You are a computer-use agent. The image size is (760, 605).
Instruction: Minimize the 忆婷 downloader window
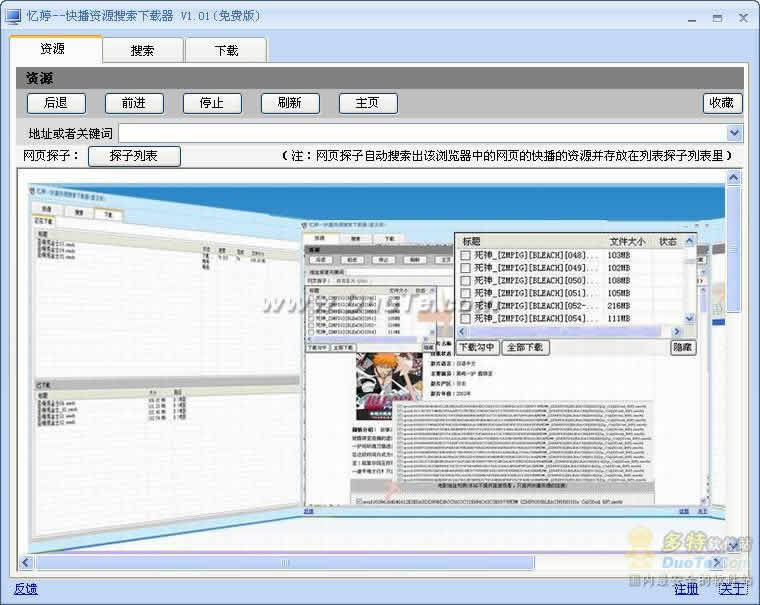pos(692,18)
